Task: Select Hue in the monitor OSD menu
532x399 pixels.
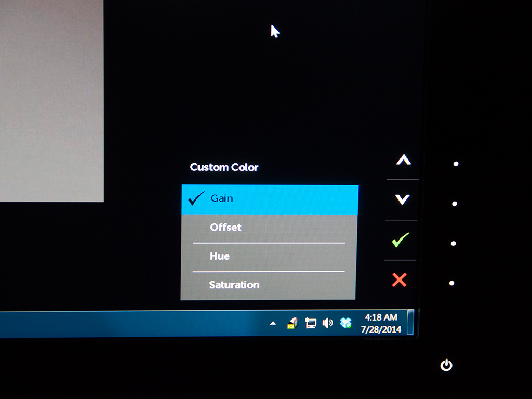Action: (269, 257)
